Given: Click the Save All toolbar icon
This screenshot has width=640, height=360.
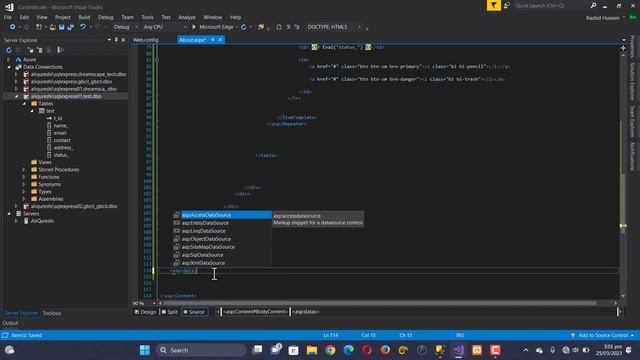Looking at the screenshot, I should (71, 27).
